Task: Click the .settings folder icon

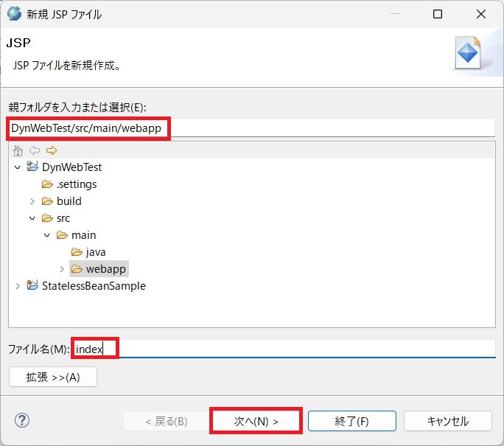Action: [48, 184]
